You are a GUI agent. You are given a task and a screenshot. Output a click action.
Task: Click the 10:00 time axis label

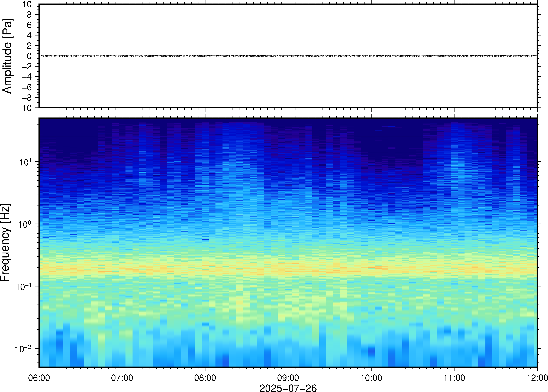(371, 378)
